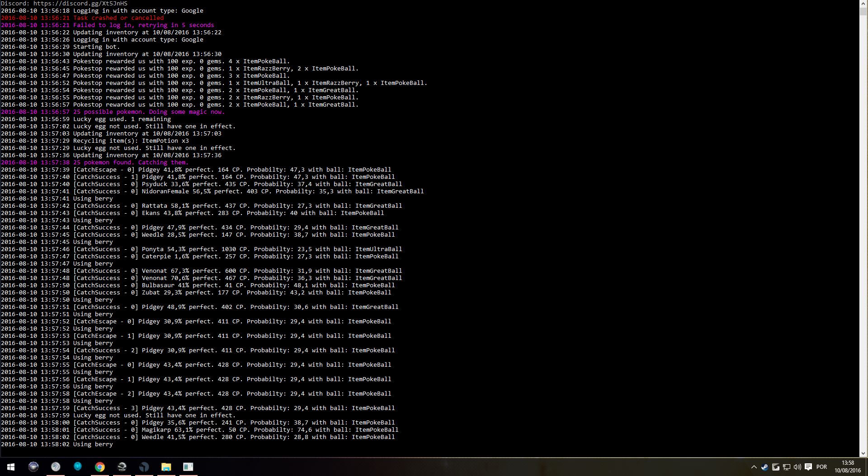This screenshot has width=868, height=476.
Task: Click the 'Failed to log in, retrying' line
Action: pos(108,25)
